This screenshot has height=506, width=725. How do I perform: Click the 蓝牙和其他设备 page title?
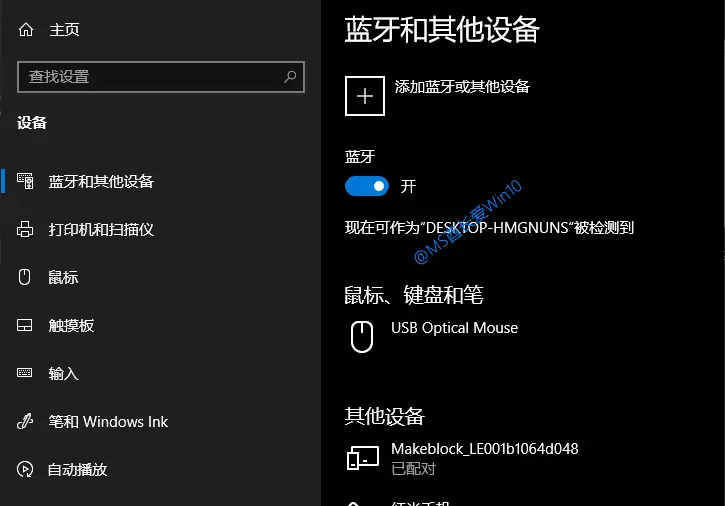point(442,30)
